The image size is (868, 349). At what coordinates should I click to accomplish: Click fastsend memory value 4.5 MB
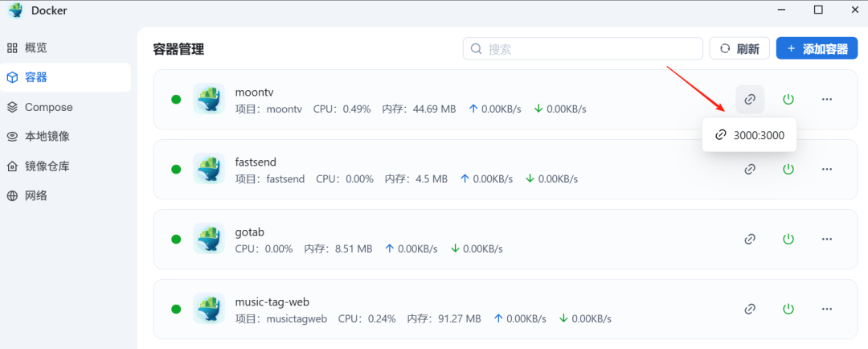(x=432, y=179)
